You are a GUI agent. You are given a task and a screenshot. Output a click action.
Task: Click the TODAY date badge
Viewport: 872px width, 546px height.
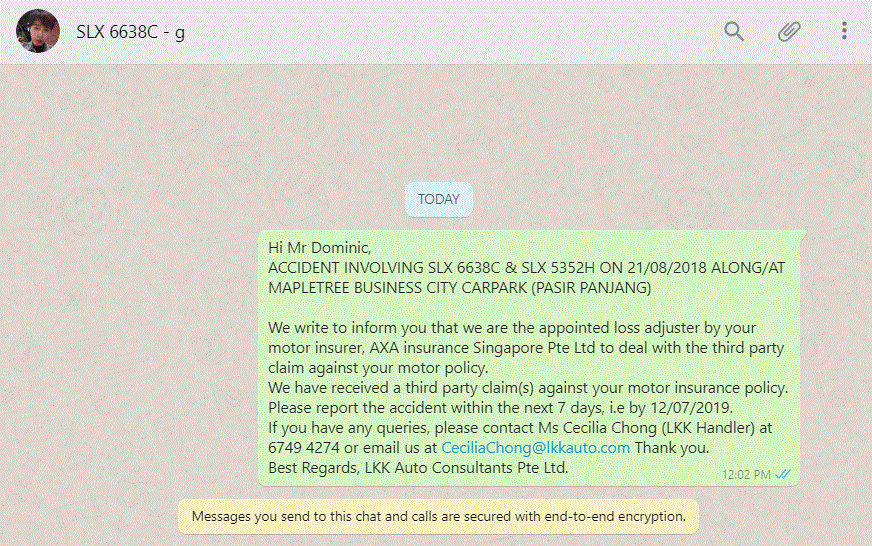pos(439,199)
